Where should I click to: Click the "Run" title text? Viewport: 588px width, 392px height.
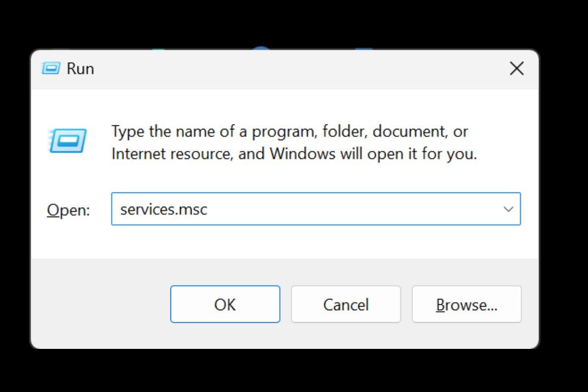[80, 69]
